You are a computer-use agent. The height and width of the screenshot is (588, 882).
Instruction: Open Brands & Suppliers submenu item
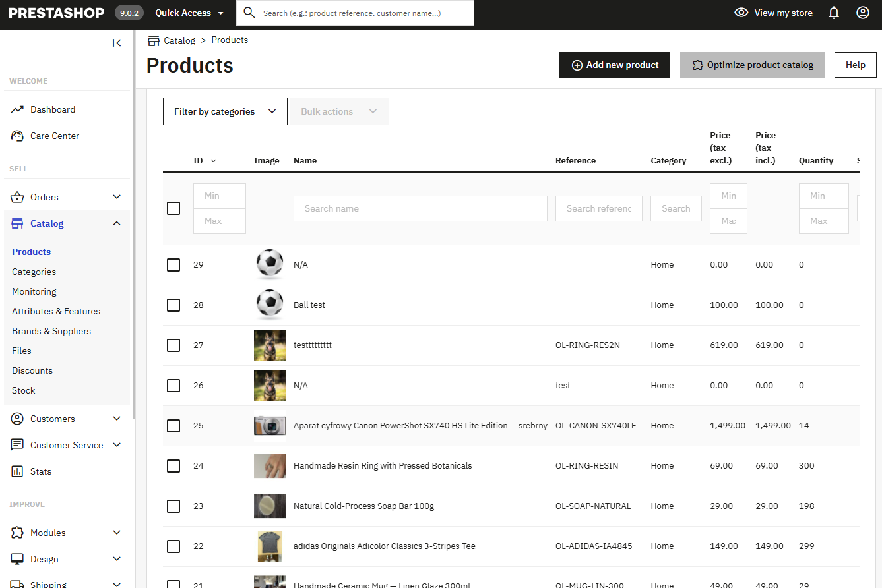click(x=51, y=331)
